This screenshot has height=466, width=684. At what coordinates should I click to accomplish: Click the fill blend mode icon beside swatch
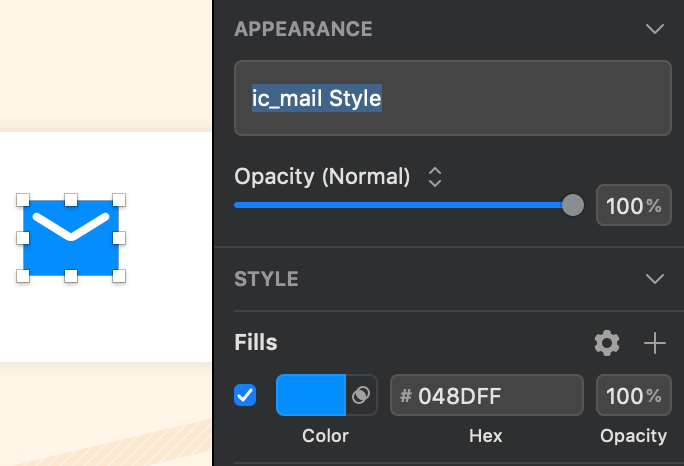tap(362, 395)
